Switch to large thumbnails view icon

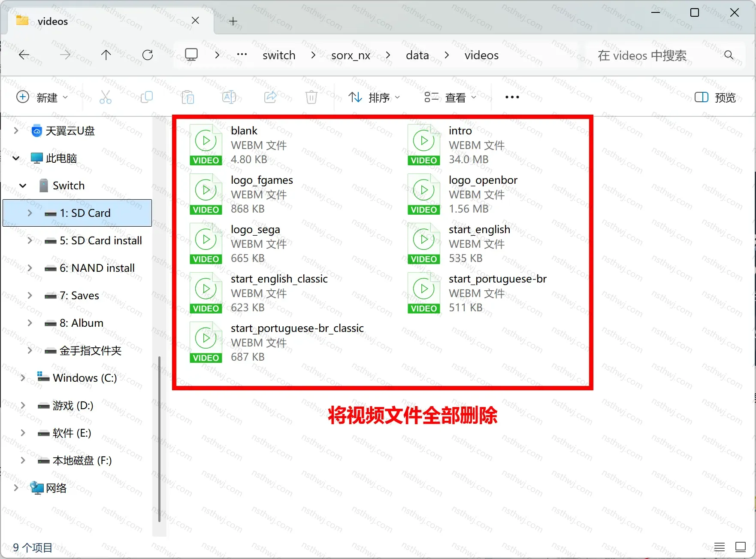(x=741, y=547)
